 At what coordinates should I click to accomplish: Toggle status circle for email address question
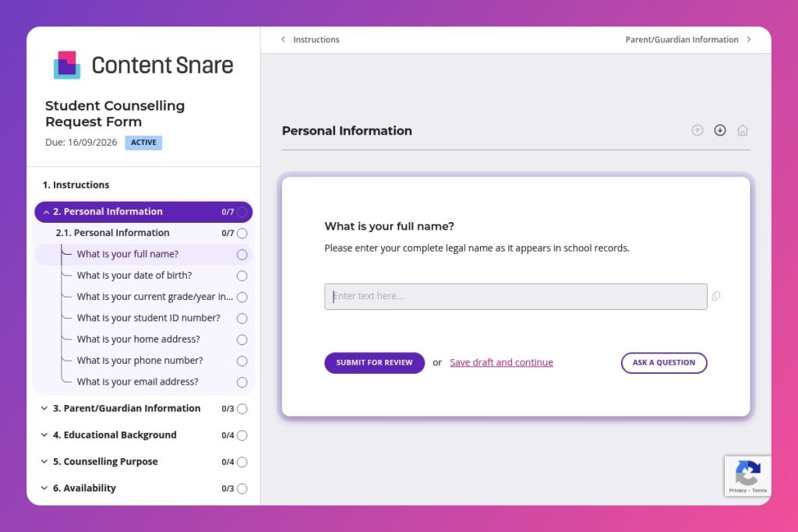242,382
